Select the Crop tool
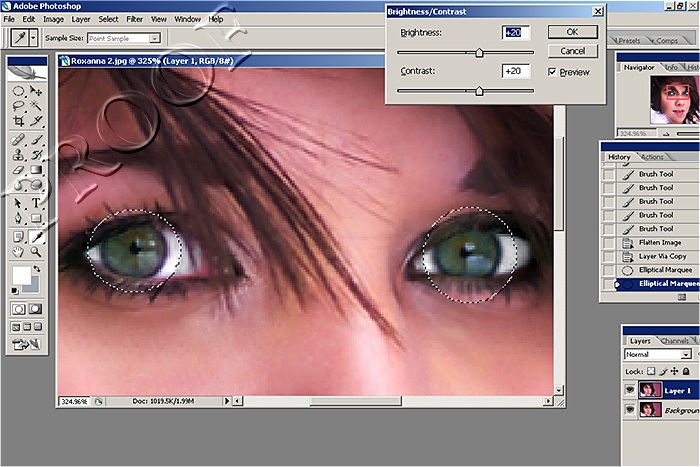The width and height of the screenshot is (700, 467). click(x=18, y=121)
